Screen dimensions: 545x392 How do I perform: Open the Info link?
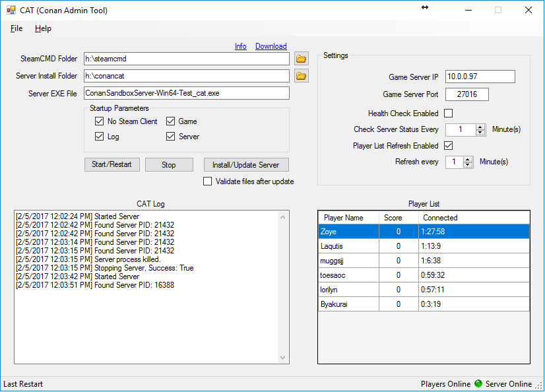(240, 46)
